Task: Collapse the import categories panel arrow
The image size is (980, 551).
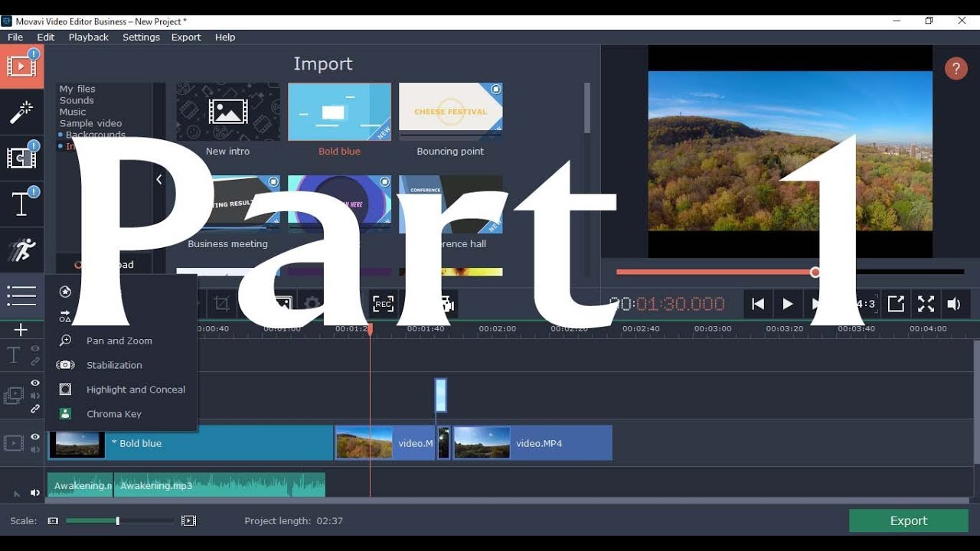Action: click(158, 180)
